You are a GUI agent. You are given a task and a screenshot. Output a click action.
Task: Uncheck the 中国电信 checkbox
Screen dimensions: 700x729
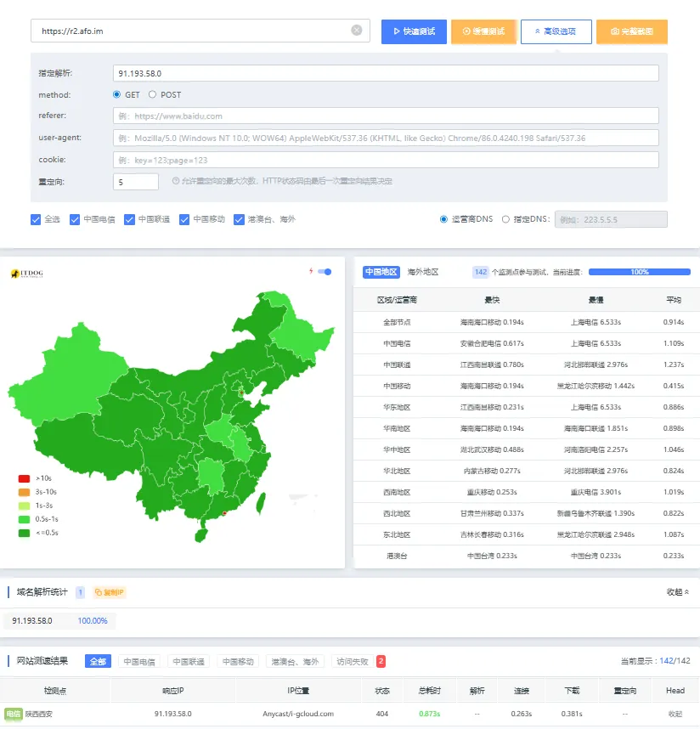(x=75, y=219)
